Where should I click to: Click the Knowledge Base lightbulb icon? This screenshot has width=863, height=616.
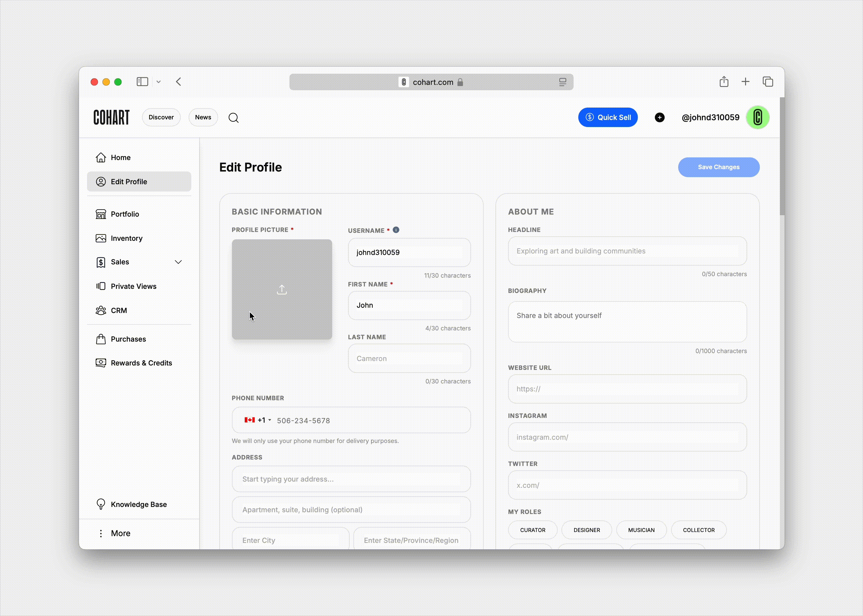(101, 504)
